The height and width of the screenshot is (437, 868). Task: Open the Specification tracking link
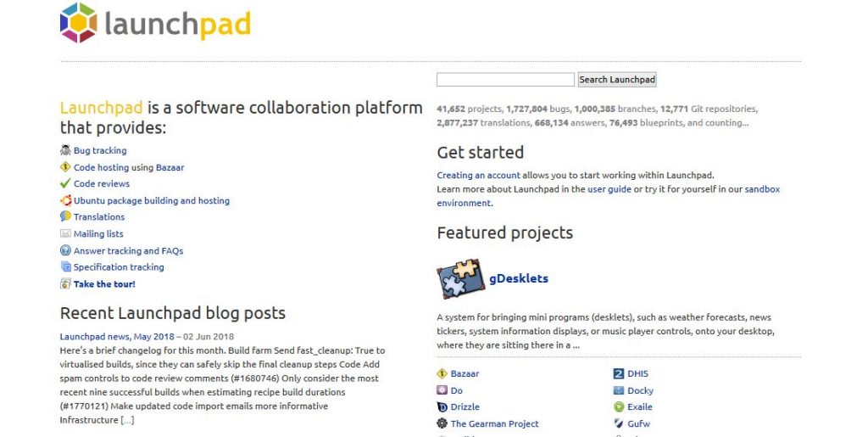pos(119,267)
